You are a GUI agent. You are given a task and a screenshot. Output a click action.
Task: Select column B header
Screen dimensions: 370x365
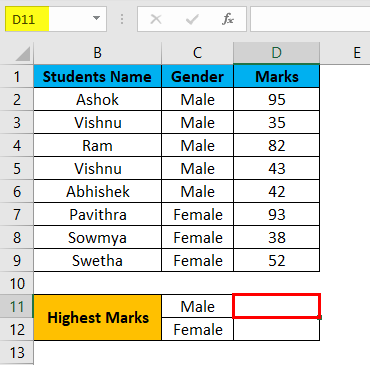click(97, 53)
